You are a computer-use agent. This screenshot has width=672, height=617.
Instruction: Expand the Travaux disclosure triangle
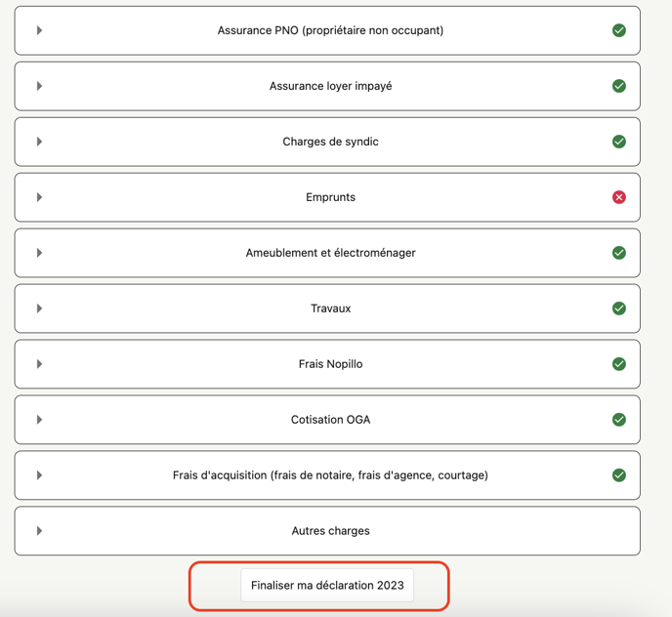(39, 308)
